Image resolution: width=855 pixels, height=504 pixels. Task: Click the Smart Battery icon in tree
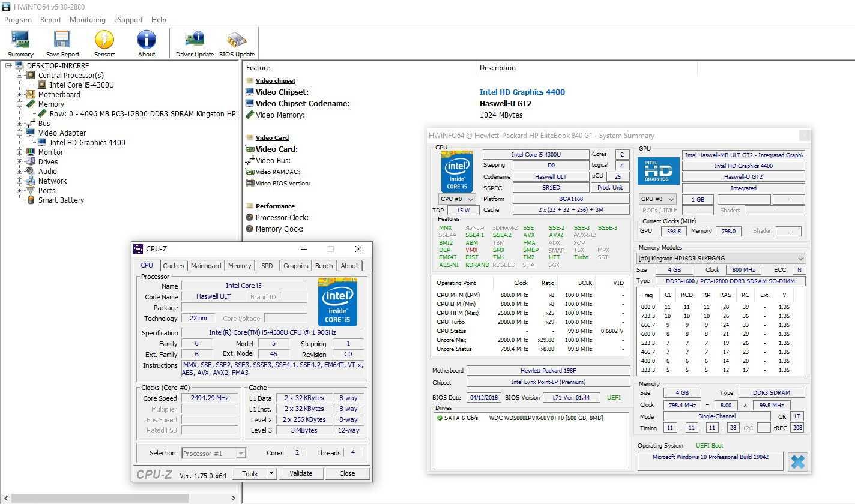(x=31, y=200)
